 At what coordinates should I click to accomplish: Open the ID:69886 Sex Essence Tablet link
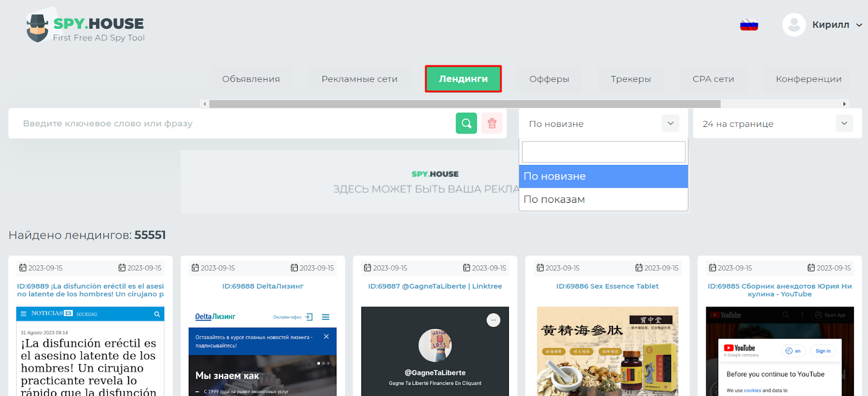click(607, 286)
